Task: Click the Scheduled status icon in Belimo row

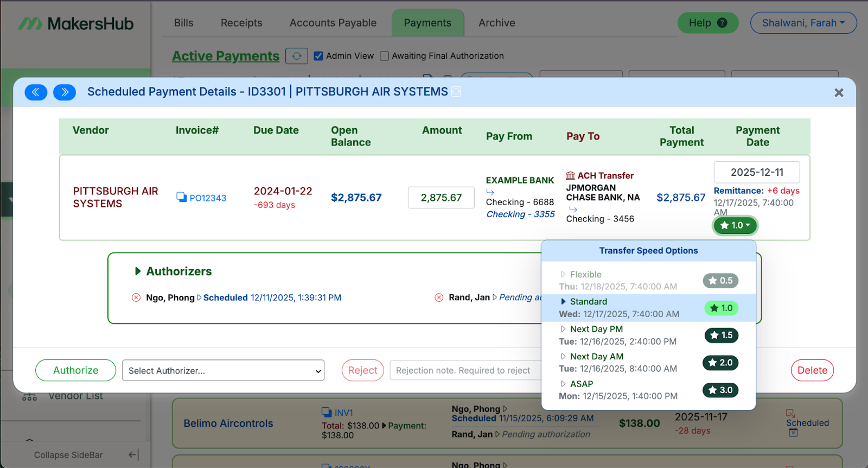Action: [x=790, y=413]
